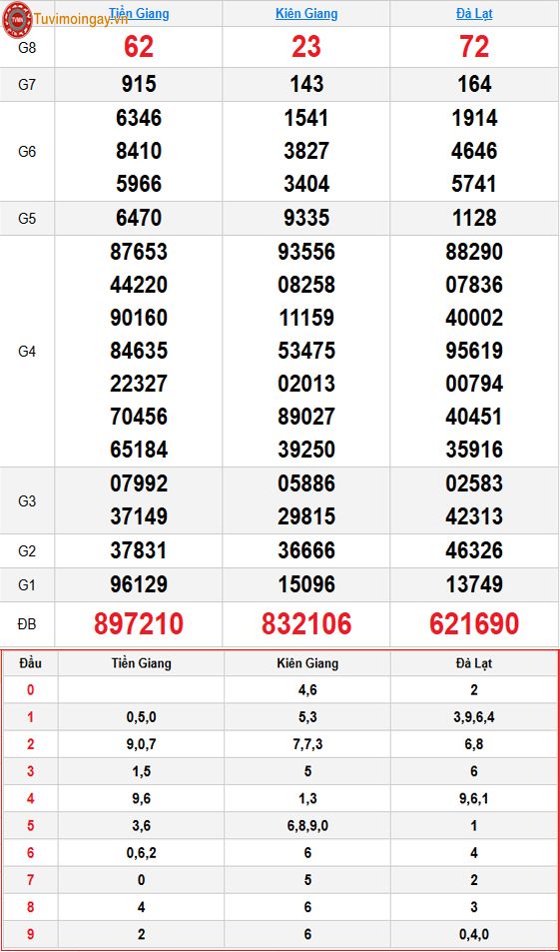This screenshot has width=560, height=952.
Task: Click G4 number 35916
Action: [474, 450]
